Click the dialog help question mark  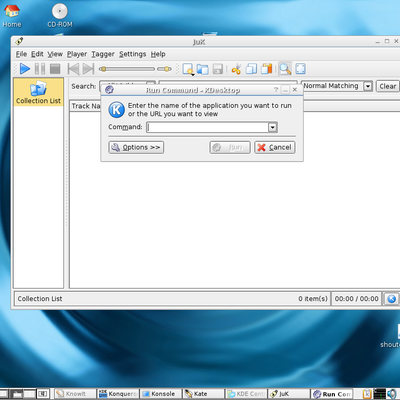[x=276, y=90]
